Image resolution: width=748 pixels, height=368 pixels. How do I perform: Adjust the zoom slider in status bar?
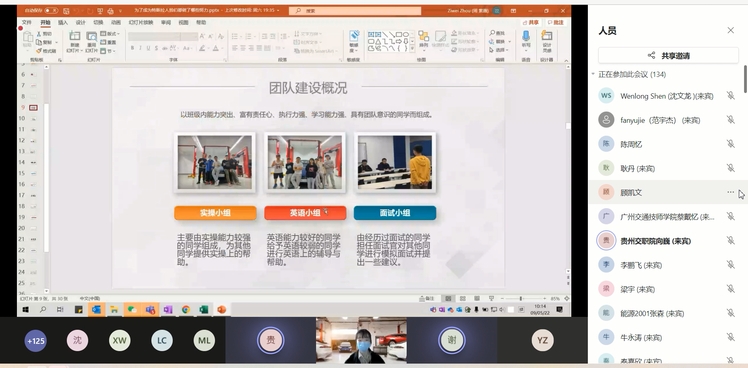click(x=521, y=298)
